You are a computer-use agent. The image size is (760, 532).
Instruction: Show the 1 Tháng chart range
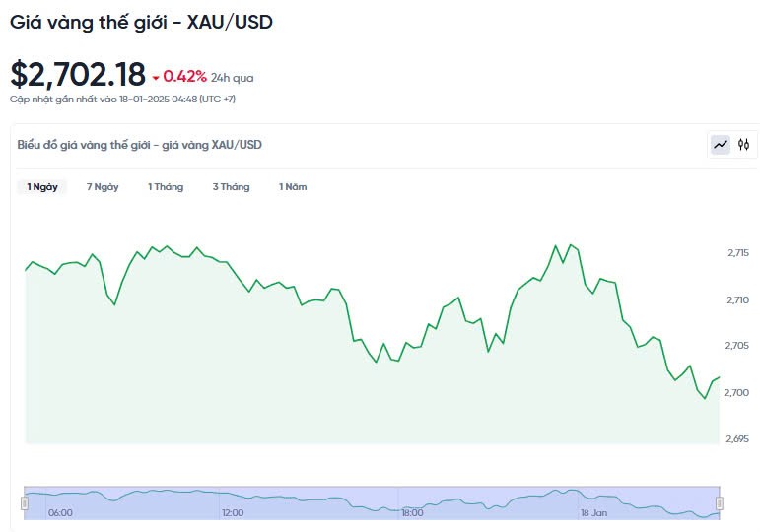point(166,187)
